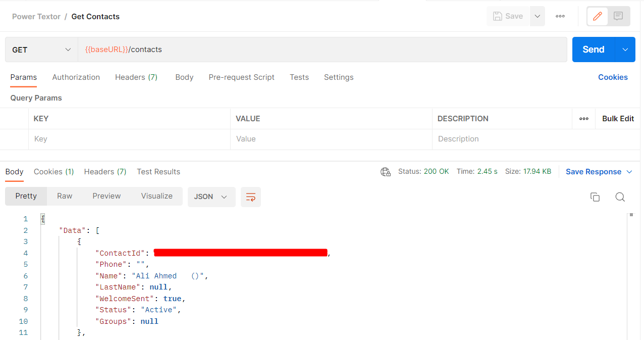Send the Get Contacts request

593,50
